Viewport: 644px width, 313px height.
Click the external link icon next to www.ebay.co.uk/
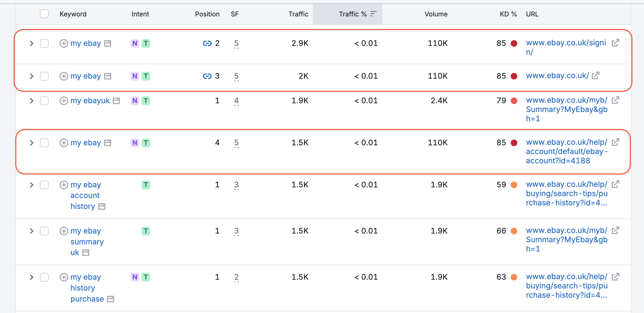tap(596, 76)
